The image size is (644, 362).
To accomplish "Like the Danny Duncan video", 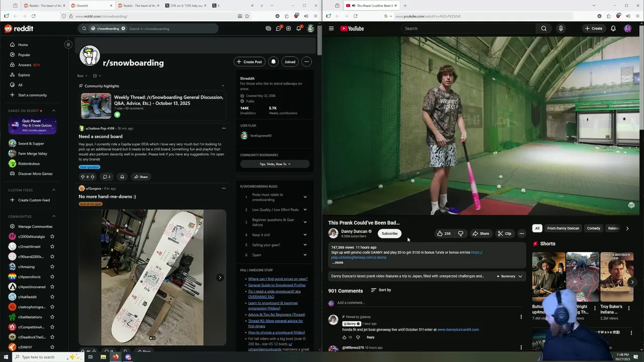I will [x=444, y=233].
